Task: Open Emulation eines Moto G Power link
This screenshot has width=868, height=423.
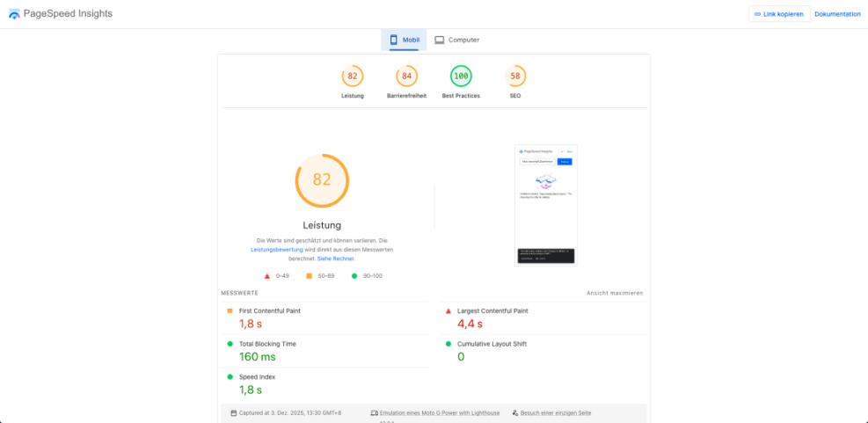Action: 440,413
